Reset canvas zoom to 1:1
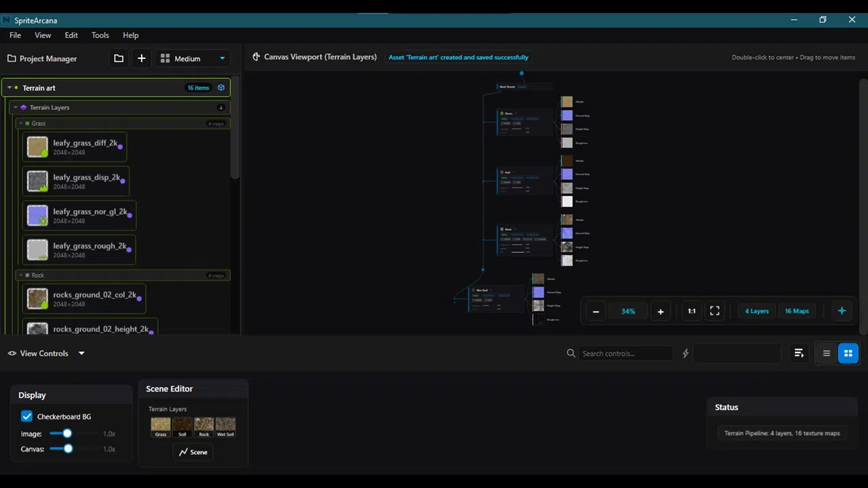 pyautogui.click(x=692, y=311)
